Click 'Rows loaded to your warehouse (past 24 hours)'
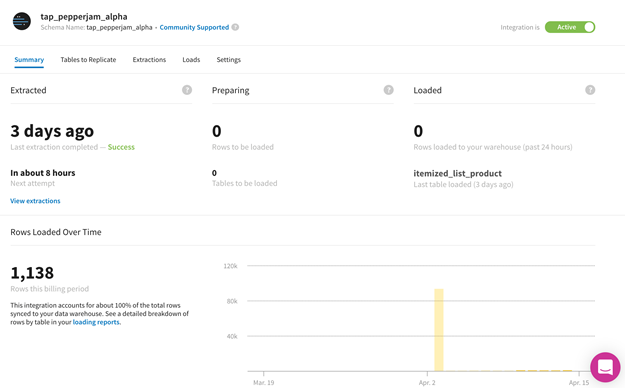This screenshot has height=388, width=625. coord(493,147)
